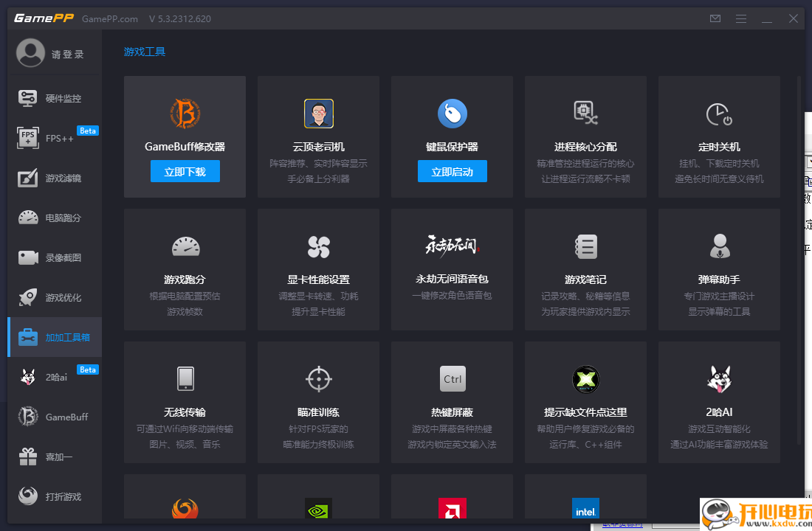Click the 请登录 login text
This screenshot has width=812, height=531.
click(67, 55)
